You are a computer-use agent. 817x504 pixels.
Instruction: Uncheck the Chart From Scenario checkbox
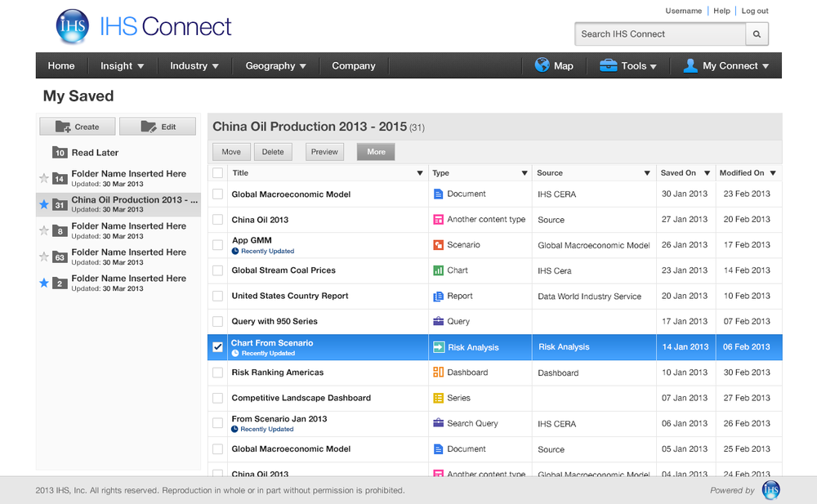point(218,347)
